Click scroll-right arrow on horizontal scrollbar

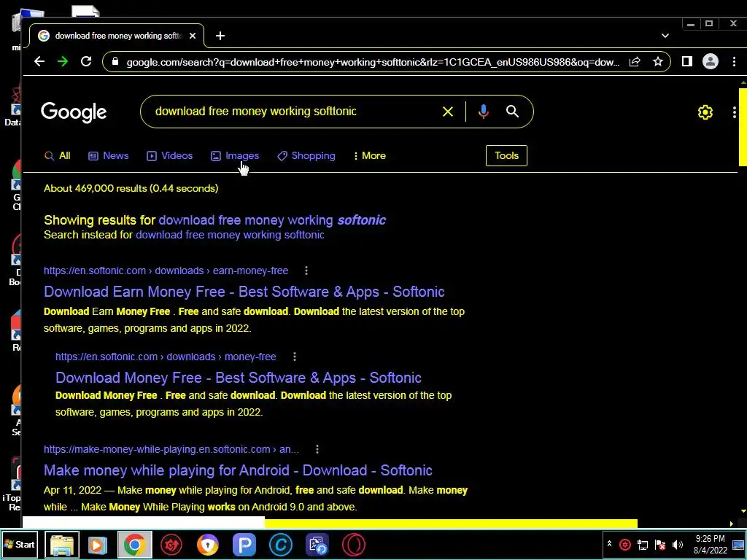tap(731, 524)
